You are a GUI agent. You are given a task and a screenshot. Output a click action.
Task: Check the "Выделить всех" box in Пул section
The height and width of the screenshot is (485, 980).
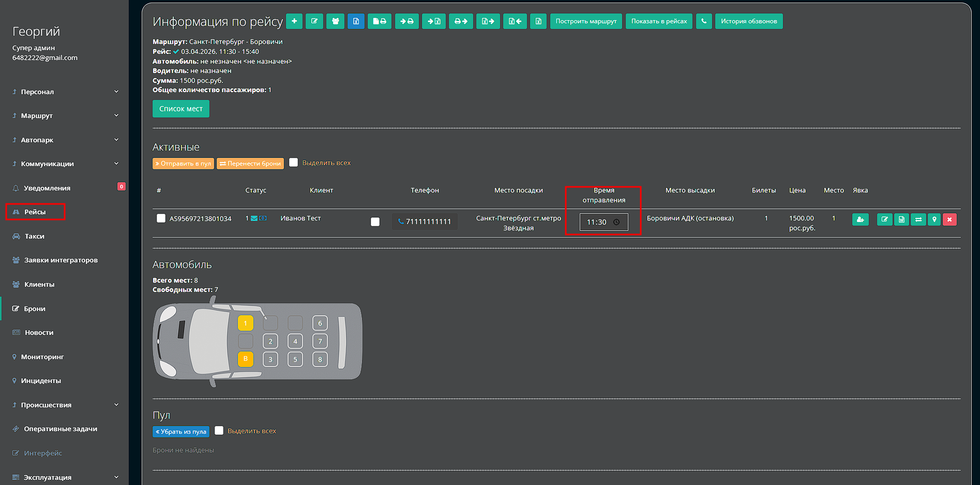coord(219,431)
